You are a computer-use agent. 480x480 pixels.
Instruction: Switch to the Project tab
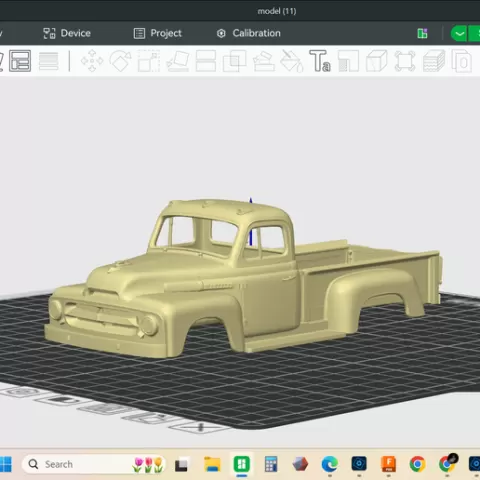(x=158, y=33)
